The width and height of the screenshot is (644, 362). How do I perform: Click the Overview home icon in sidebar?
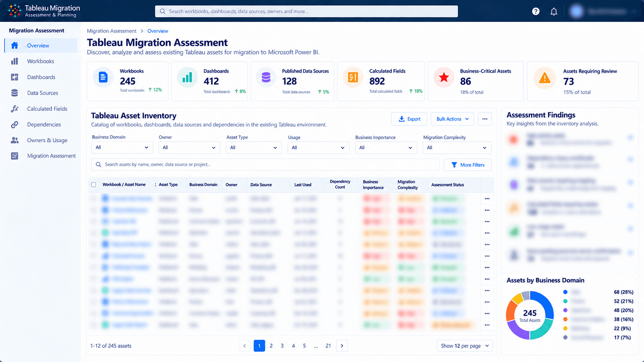(x=15, y=45)
